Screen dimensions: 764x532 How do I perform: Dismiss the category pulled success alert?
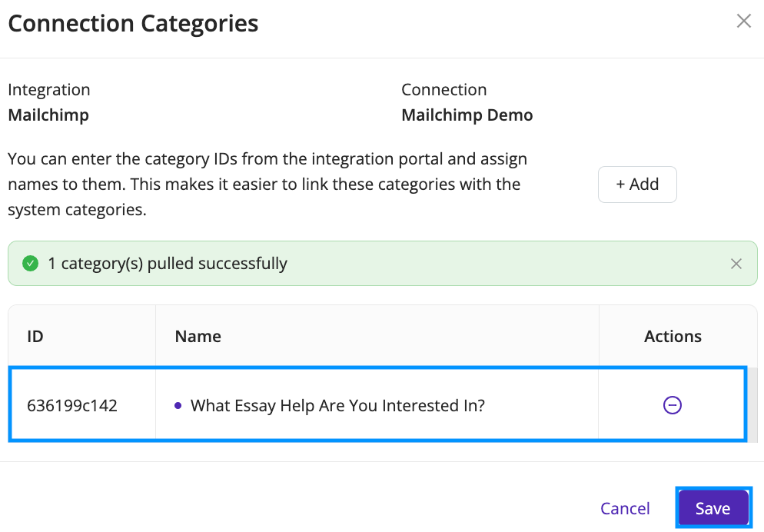coord(736,264)
